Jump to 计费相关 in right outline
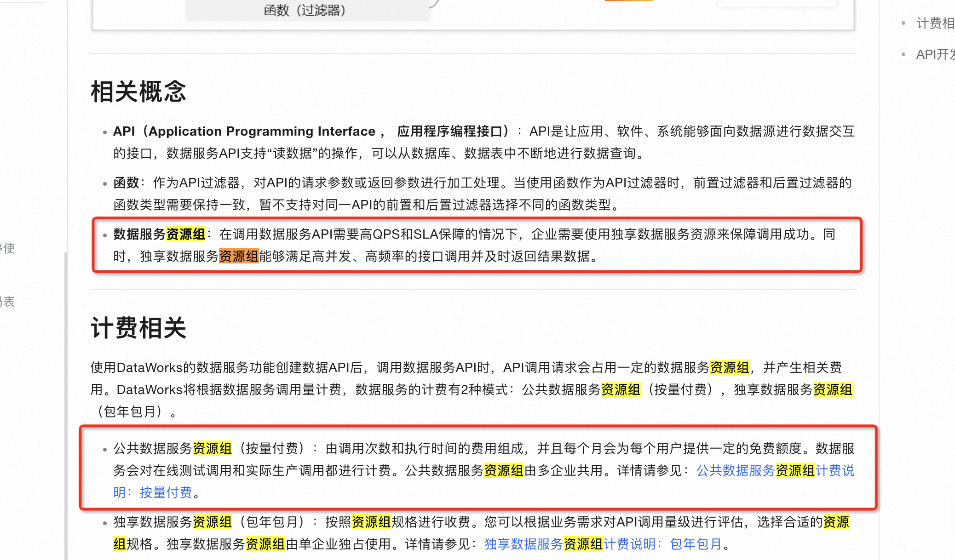Screen dimensions: 955x560 (x=935, y=23)
